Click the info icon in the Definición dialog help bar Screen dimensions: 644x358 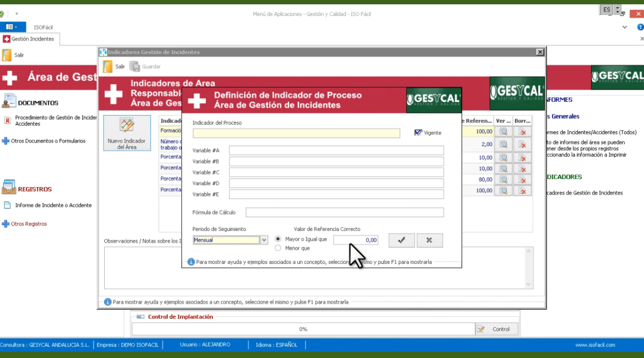(191, 262)
